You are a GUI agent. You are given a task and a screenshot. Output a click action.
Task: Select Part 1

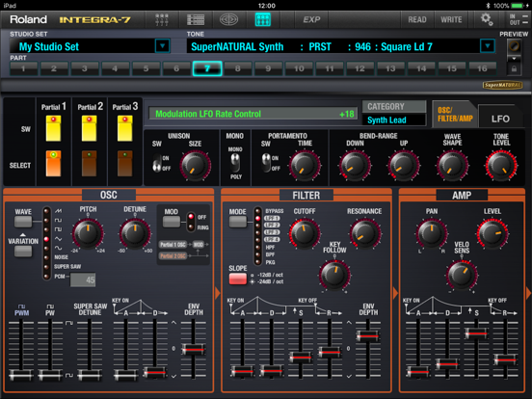pyautogui.click(x=23, y=68)
